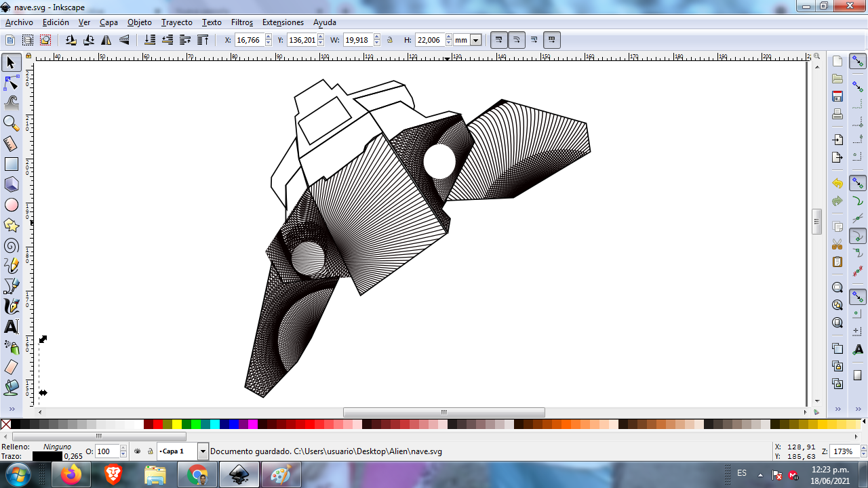The image size is (868, 488).
Task: Click the opacity O input field
Action: [x=106, y=451]
